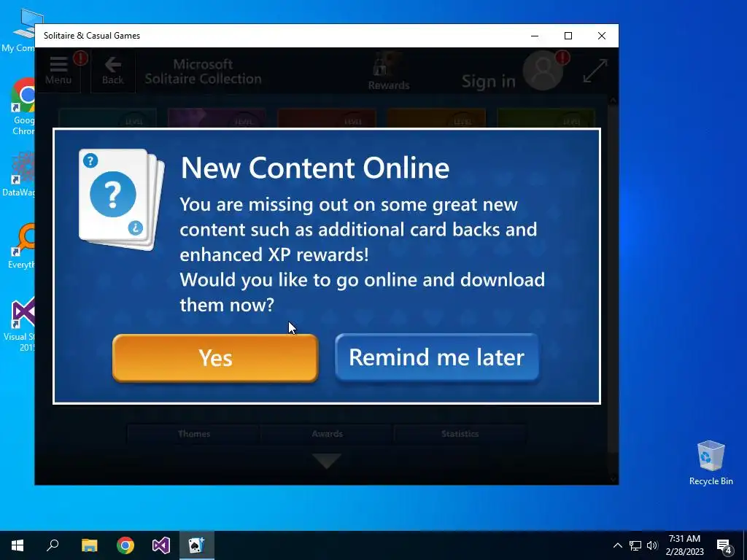This screenshot has height=560, width=747.
Task: Open Visual Studio from the taskbar
Action: (161, 545)
